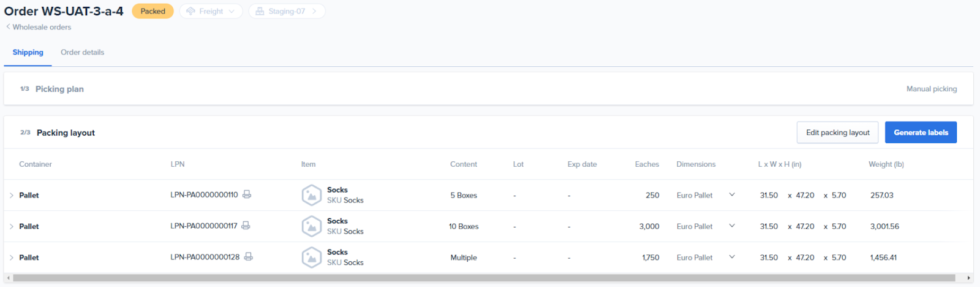Click print icon next to LPN-PA0000000110
Screen dimensions: 980x287
pos(247,194)
